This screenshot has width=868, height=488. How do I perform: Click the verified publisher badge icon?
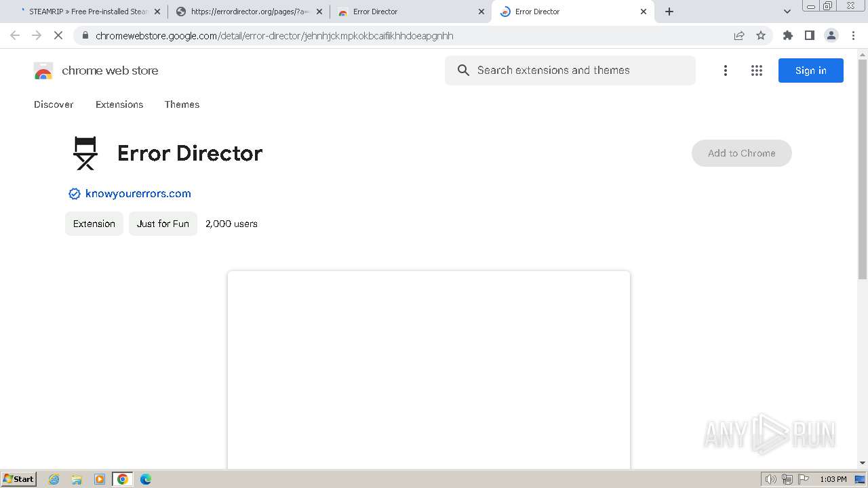coord(75,194)
